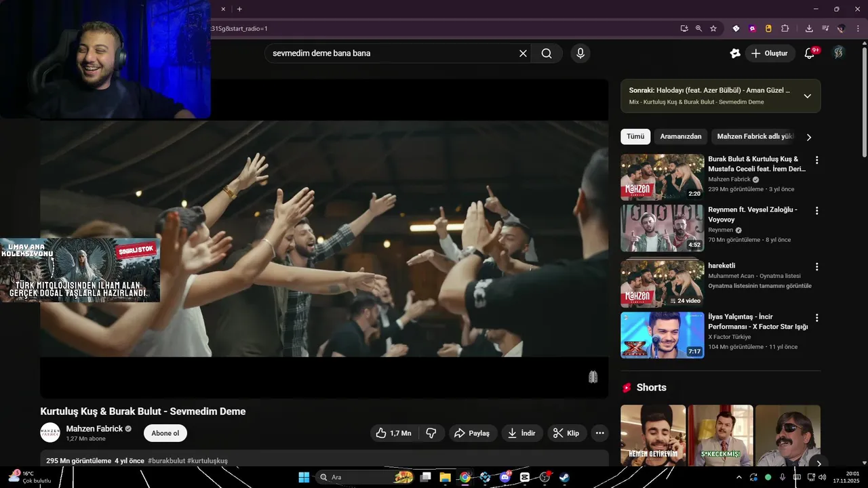Start voice search with microphone icon
The image size is (868, 488).
click(580, 54)
